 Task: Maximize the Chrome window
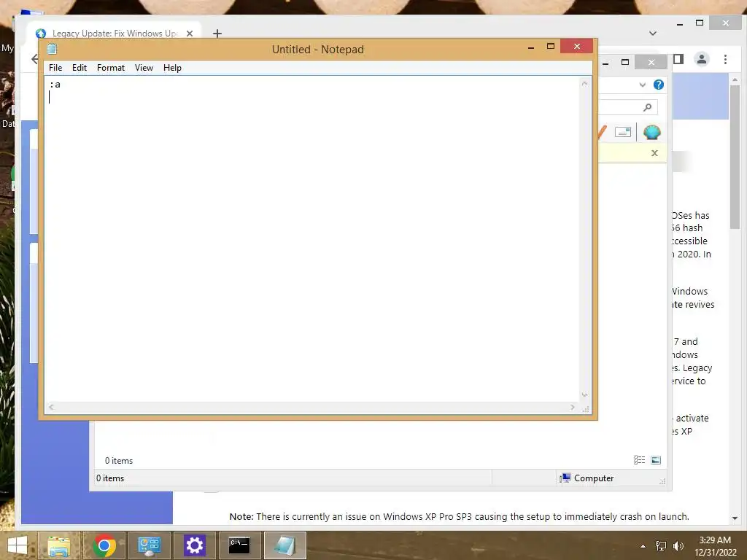coord(700,23)
